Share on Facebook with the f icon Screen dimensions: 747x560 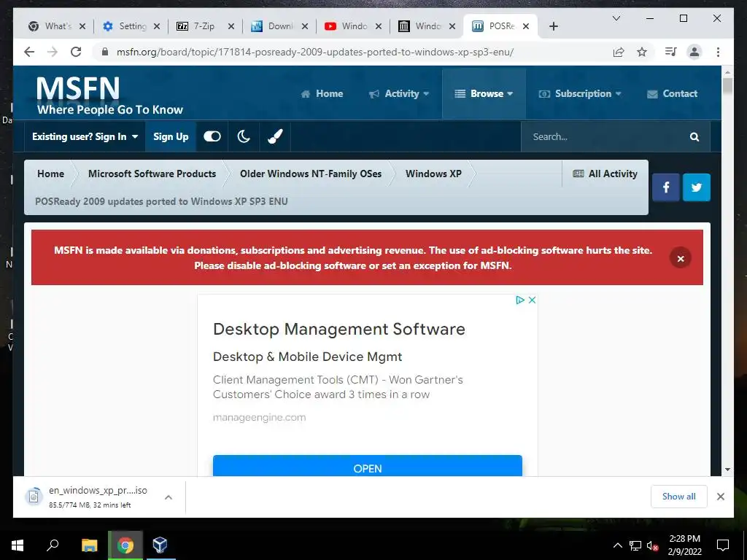[x=666, y=187]
